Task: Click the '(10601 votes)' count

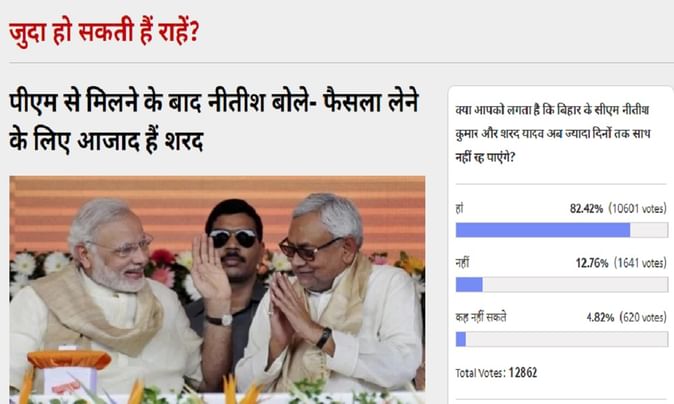Action: 637,209
